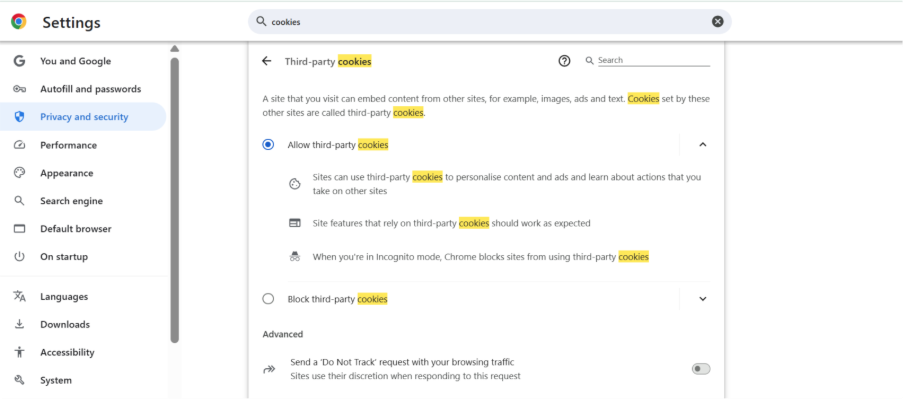Click the On startup power icon

(x=20, y=257)
